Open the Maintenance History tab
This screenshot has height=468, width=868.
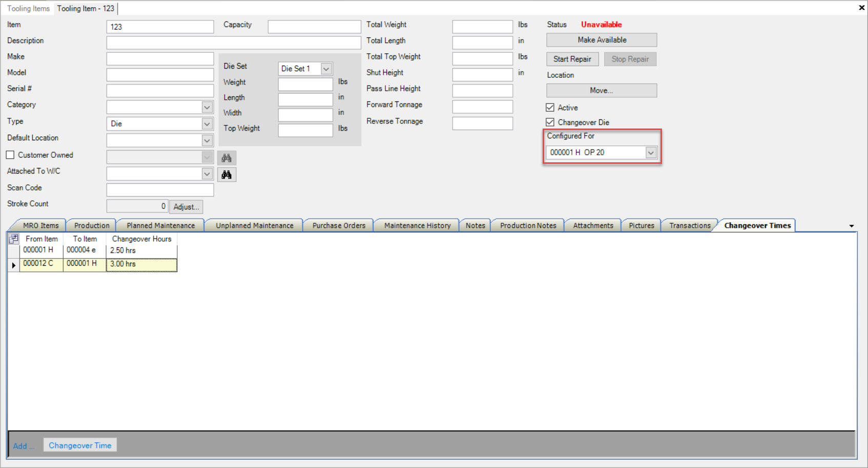(x=417, y=225)
